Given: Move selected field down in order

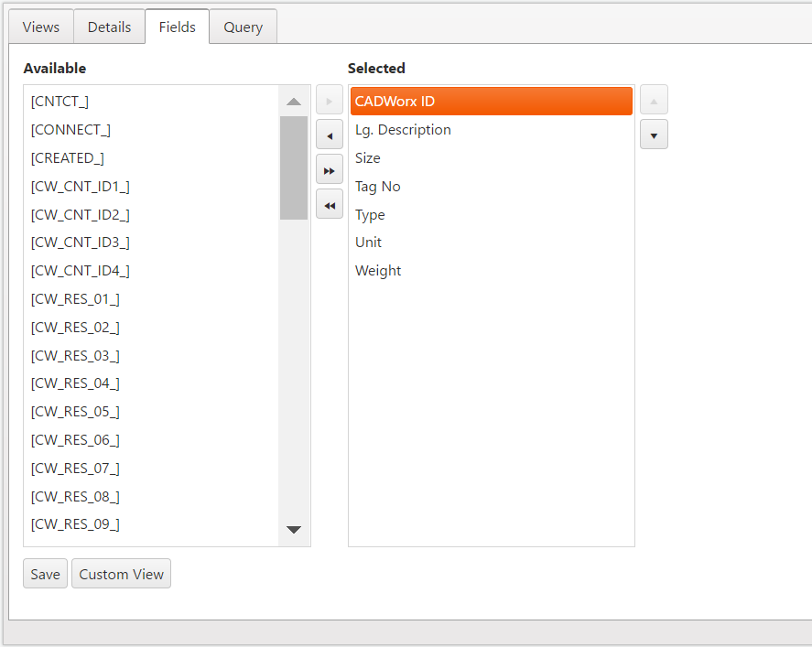Looking at the screenshot, I should coord(654,135).
